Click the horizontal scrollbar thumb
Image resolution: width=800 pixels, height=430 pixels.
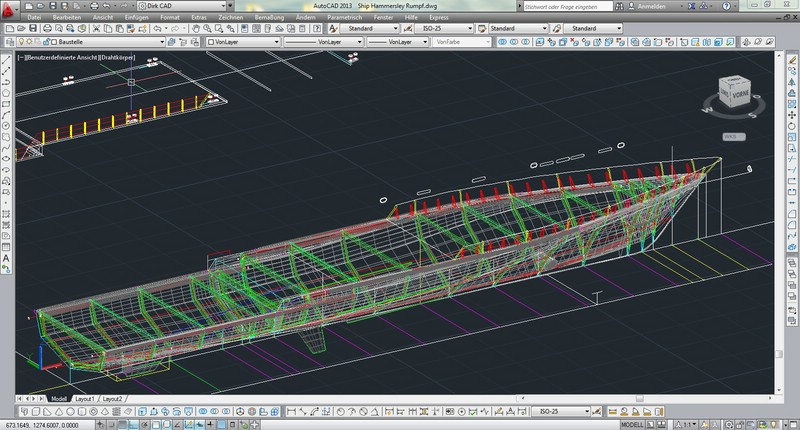639,398
